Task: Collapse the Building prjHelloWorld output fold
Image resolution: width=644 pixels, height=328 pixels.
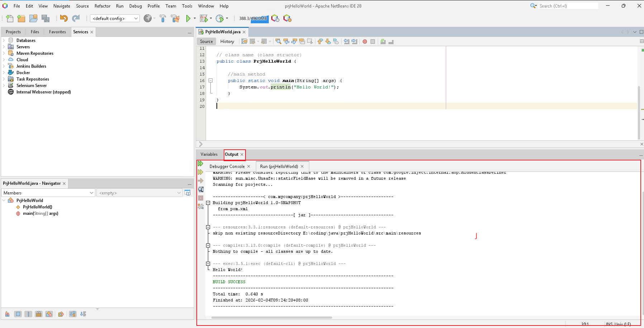Action: 208,203
